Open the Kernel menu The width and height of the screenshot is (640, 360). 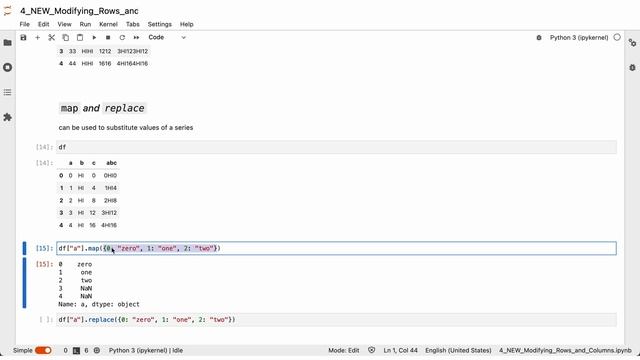pos(109,24)
